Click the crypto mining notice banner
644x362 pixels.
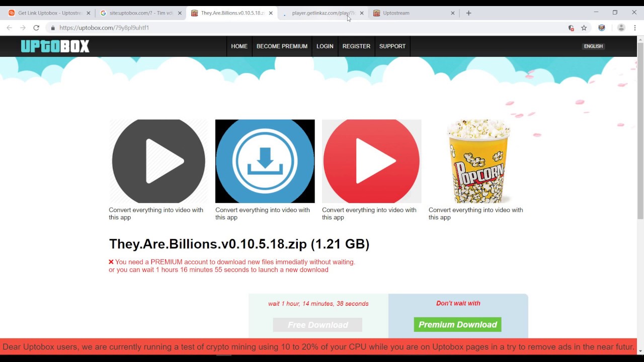tap(318, 347)
